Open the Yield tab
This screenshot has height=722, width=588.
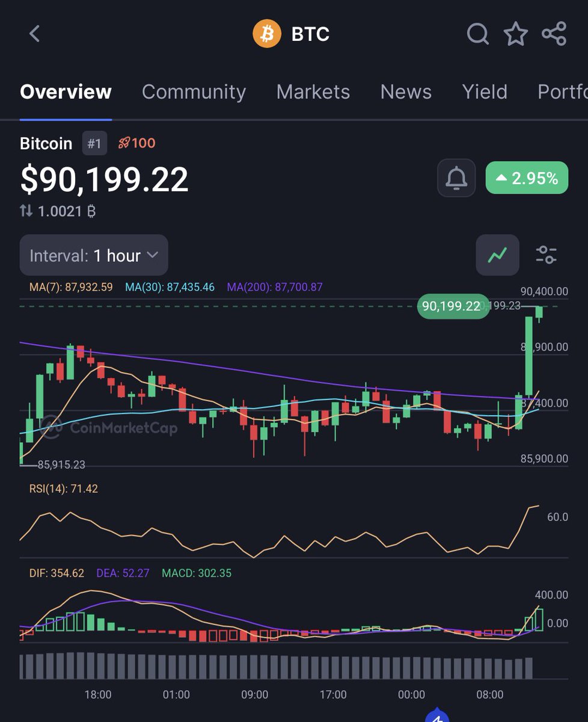(x=485, y=91)
